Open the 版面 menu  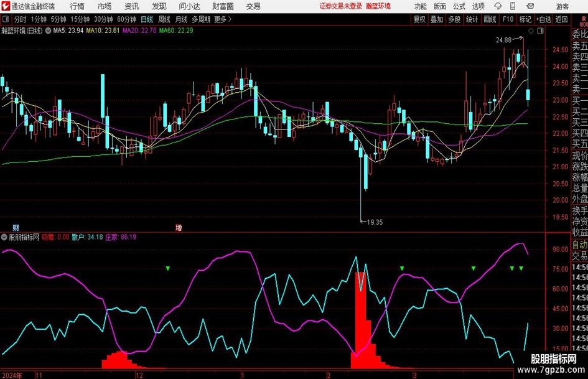pos(439,6)
